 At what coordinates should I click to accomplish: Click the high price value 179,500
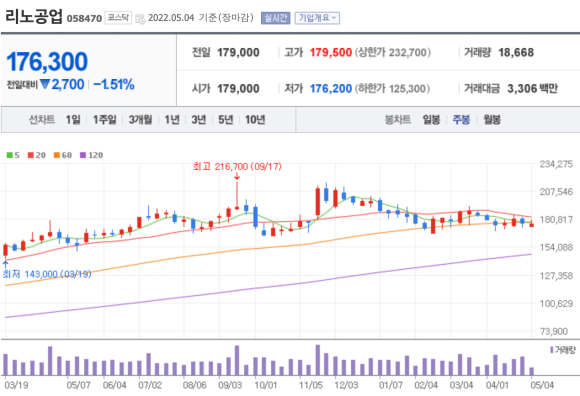(331, 53)
